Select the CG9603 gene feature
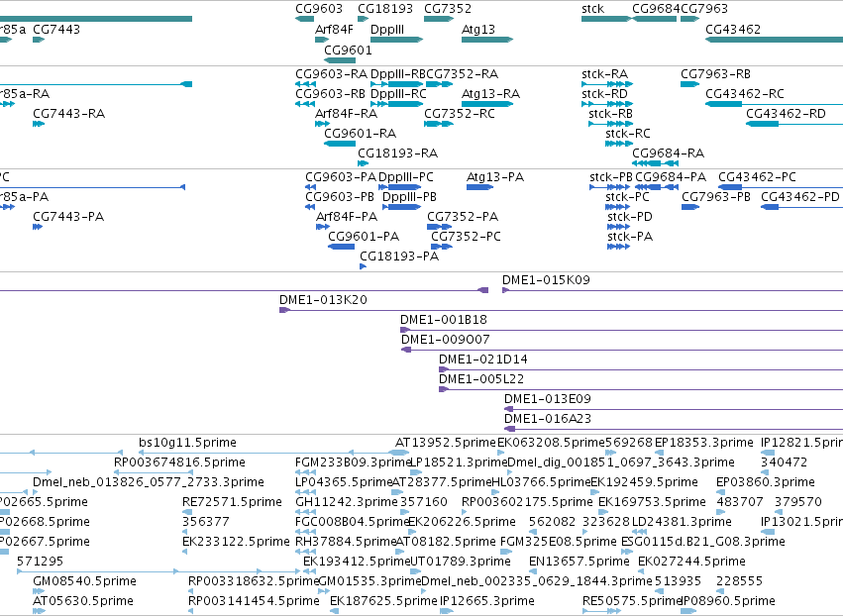The width and height of the screenshot is (843, 616). pyautogui.click(x=304, y=19)
